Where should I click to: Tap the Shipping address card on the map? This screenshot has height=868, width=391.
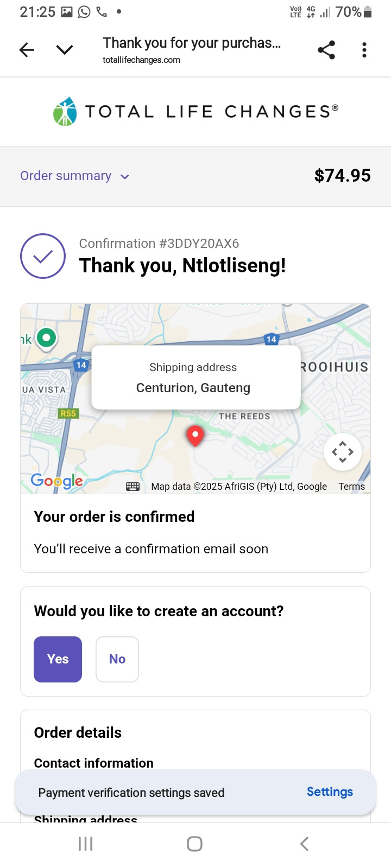click(195, 378)
